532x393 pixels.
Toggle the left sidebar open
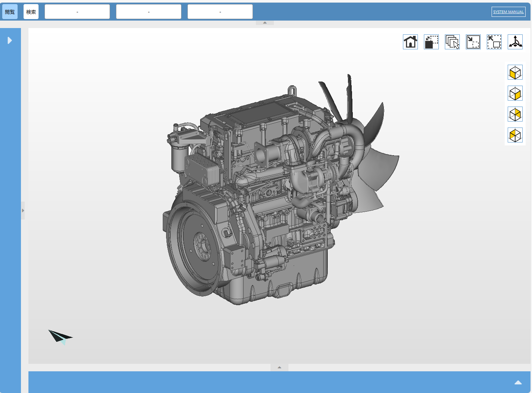coord(10,40)
